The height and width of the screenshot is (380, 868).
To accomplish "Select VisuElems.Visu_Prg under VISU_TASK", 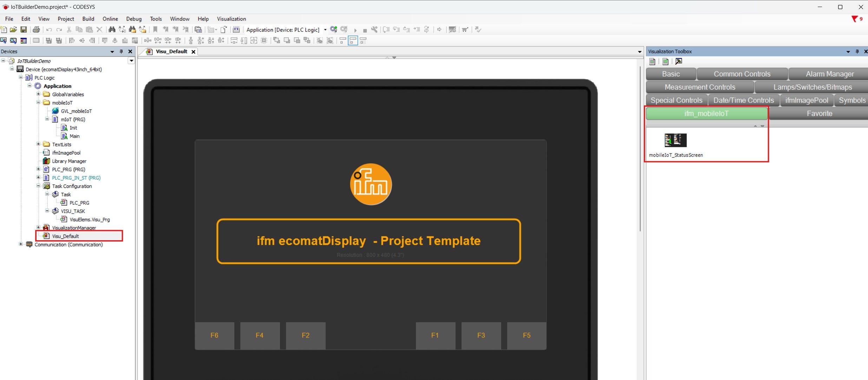I will [x=90, y=220].
